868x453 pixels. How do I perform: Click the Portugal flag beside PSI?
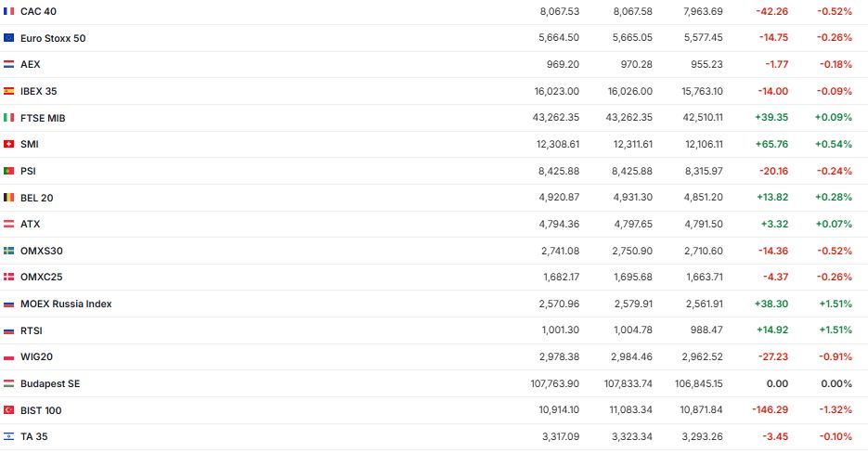(x=9, y=171)
